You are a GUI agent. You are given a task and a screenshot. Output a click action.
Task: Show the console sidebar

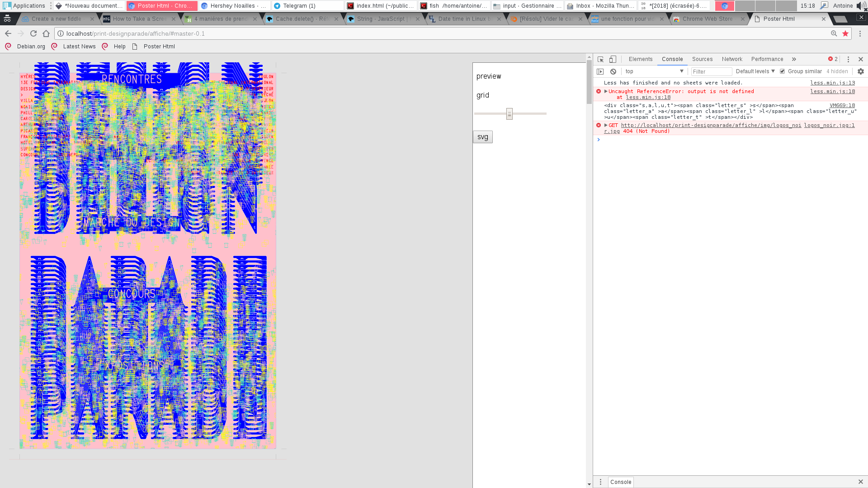point(600,71)
